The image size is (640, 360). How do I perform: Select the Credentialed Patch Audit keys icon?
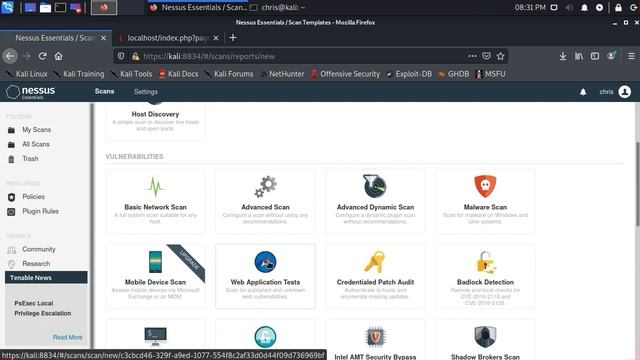pyautogui.click(x=375, y=262)
